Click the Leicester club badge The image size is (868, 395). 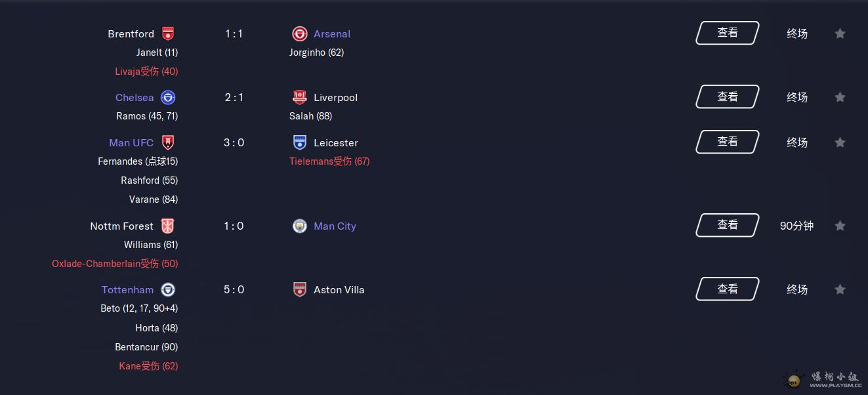tap(300, 142)
